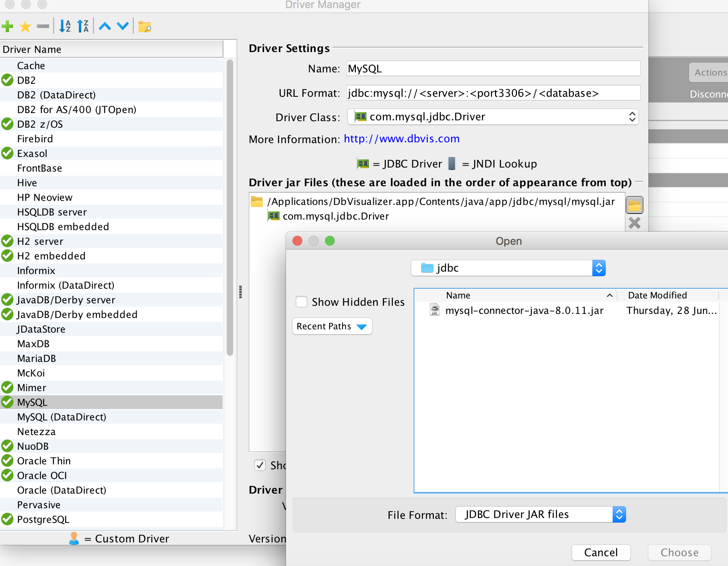Sort drivers A to Z ascending
Viewport: 728px width, 566px height.
pyautogui.click(x=65, y=26)
